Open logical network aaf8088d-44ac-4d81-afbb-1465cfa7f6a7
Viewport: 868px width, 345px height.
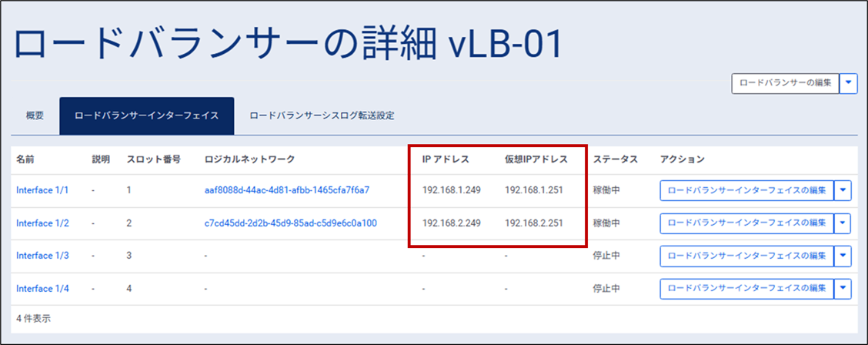tap(287, 190)
